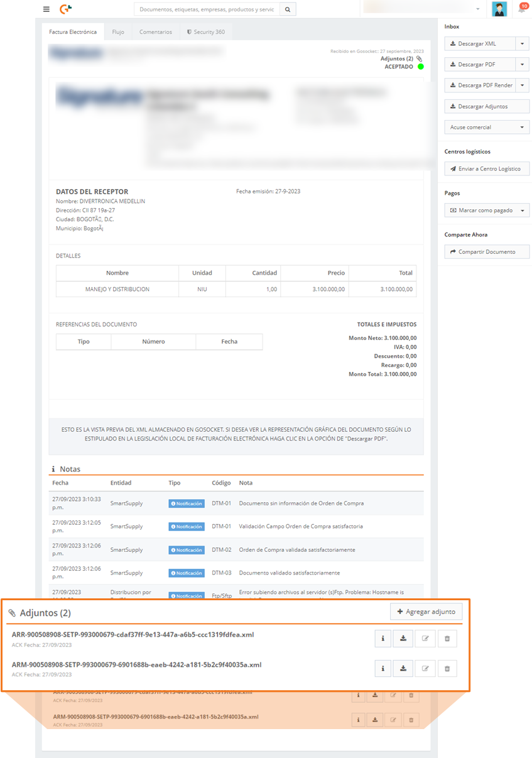Expand the Descarga PDF Render arrow dropdown
This screenshot has height=758, width=532.
coord(523,85)
